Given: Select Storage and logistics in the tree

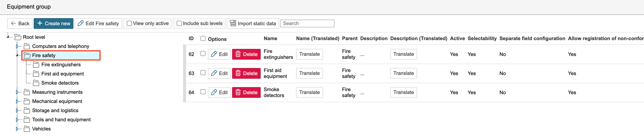Looking at the screenshot, I should coord(55,111).
